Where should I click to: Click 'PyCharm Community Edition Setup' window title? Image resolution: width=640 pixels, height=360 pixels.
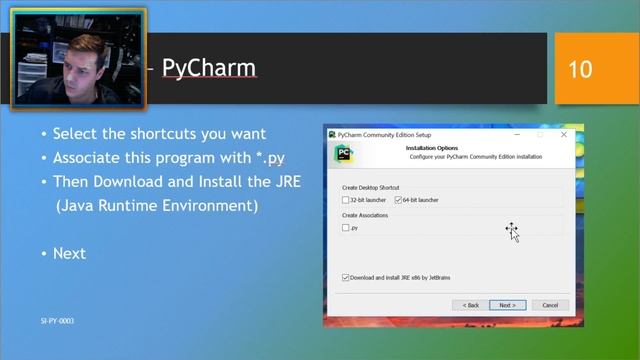pyautogui.click(x=384, y=135)
